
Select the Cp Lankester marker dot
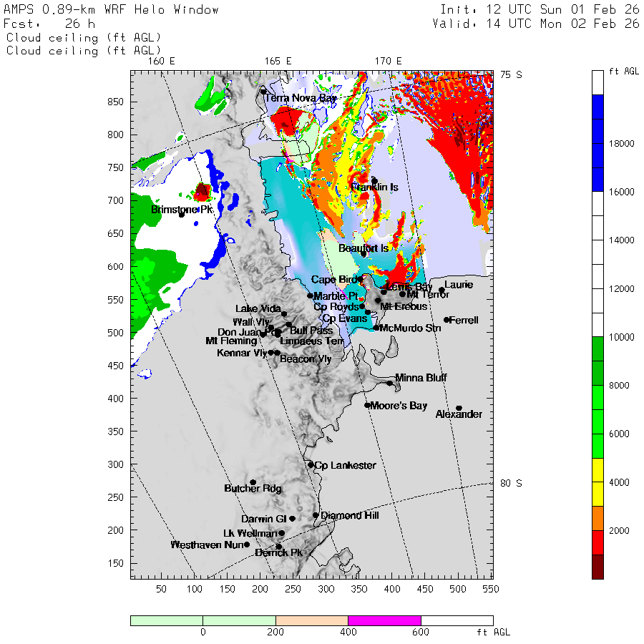(311, 465)
